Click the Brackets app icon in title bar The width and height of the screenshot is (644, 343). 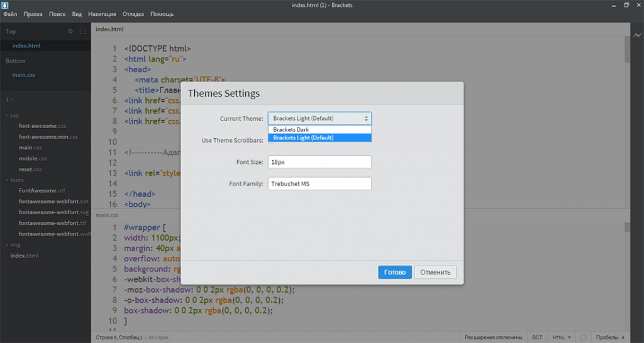pyautogui.click(x=4, y=5)
